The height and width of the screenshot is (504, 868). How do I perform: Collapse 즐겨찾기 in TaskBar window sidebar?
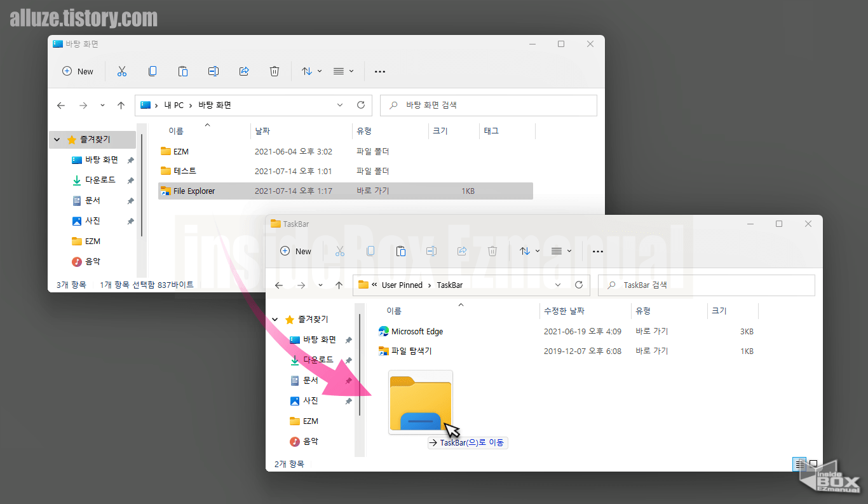coord(275,320)
